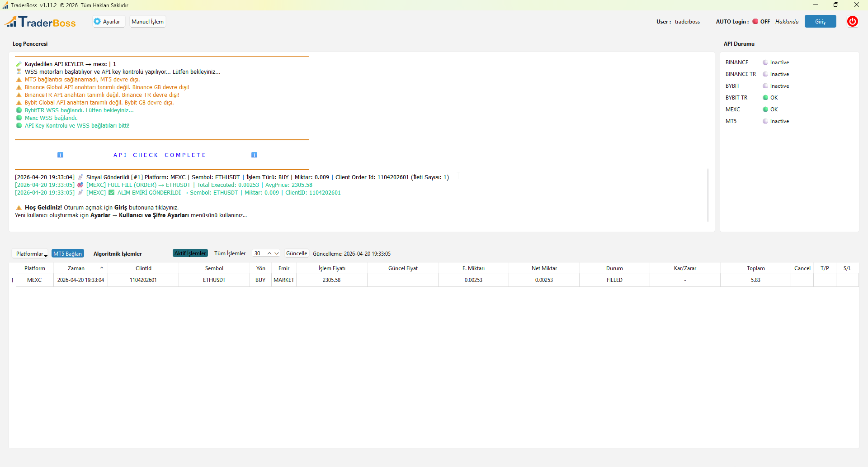Click right info icon beside API CHECK COMPLETE
This screenshot has height=467, width=868.
point(254,155)
